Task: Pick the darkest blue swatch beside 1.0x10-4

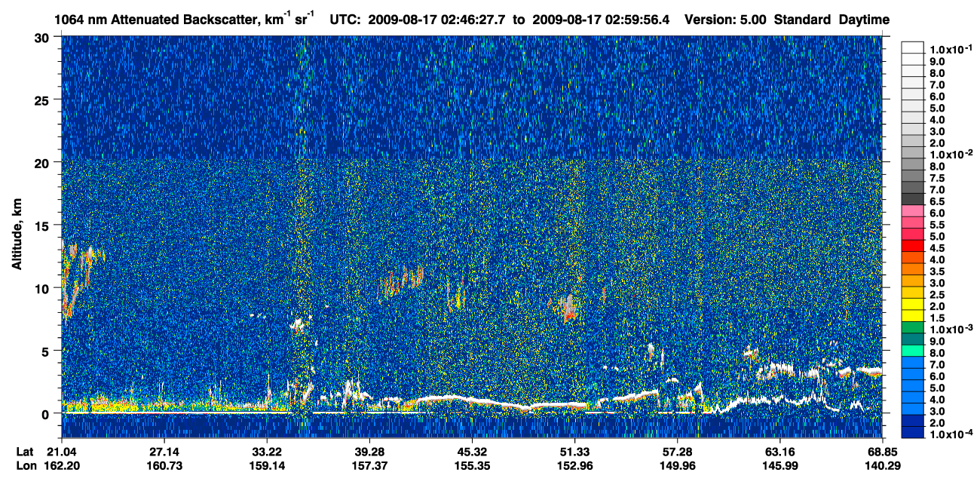Action: point(912,432)
